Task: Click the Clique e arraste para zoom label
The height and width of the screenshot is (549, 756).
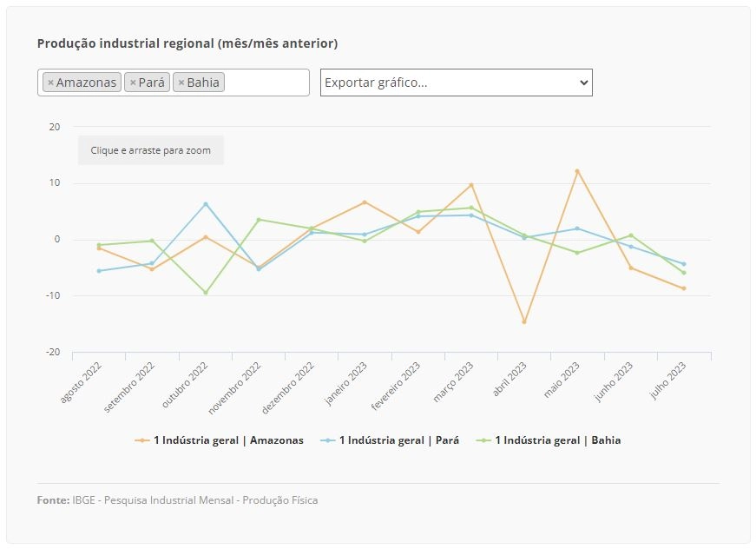Action: point(151,150)
